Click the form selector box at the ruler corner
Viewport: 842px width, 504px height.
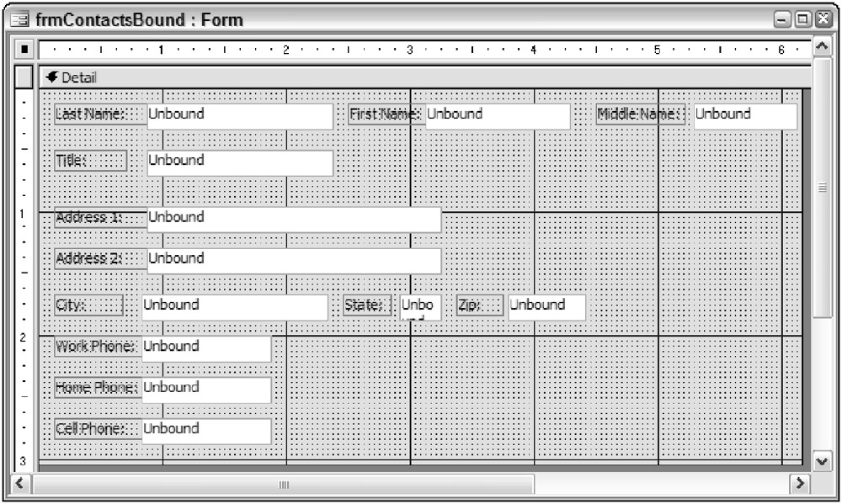24,50
